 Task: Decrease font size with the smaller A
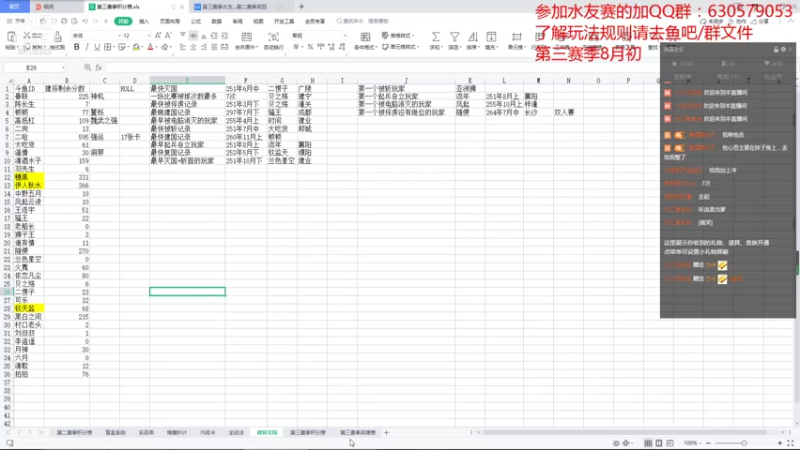[x=168, y=36]
